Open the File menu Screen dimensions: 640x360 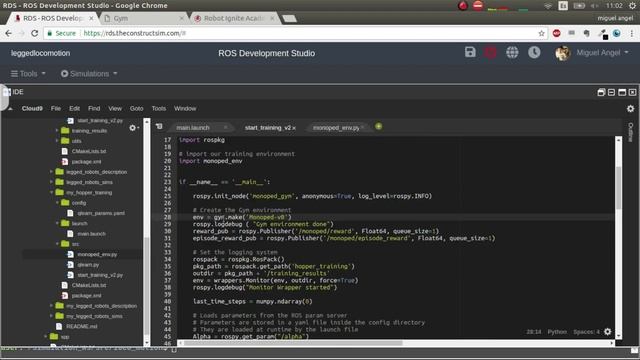pos(56,109)
